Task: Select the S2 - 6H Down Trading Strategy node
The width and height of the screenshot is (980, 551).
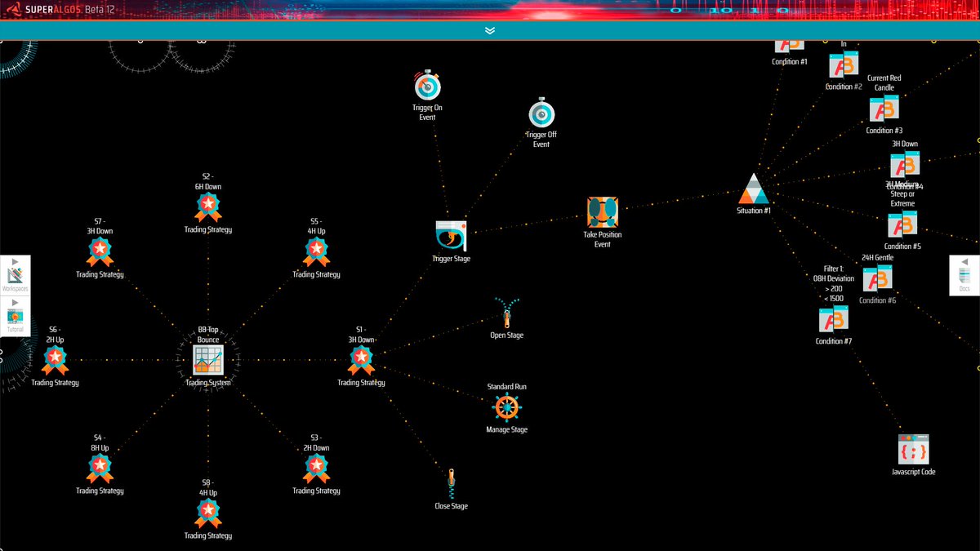Action: pyautogui.click(x=208, y=207)
